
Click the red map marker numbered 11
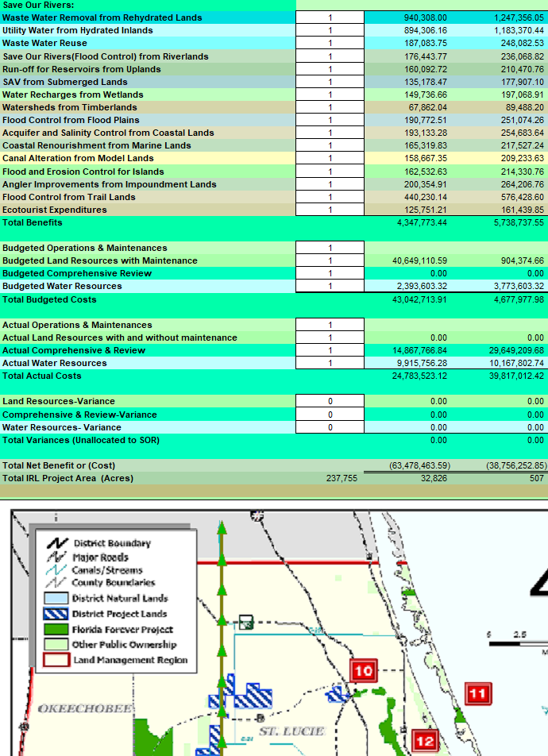(477, 693)
